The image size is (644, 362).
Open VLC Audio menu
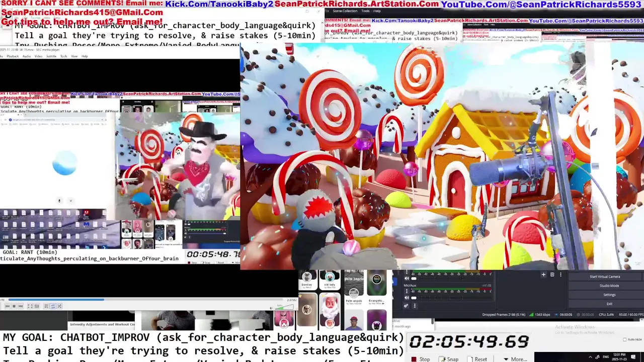(x=27, y=56)
